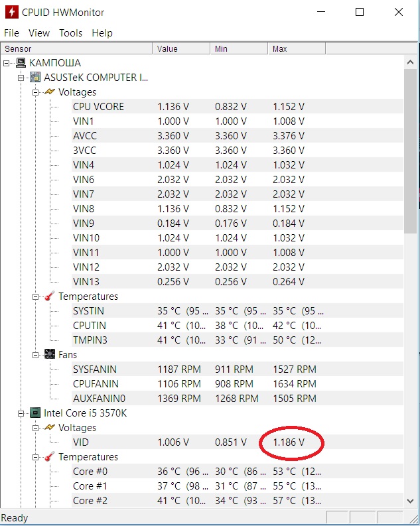This screenshot has width=420, height=526.
Task: Select the VIN4 voltage row
Action: point(237,164)
